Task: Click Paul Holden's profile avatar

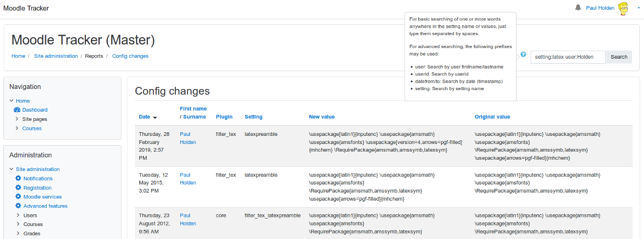Action: (x=623, y=8)
